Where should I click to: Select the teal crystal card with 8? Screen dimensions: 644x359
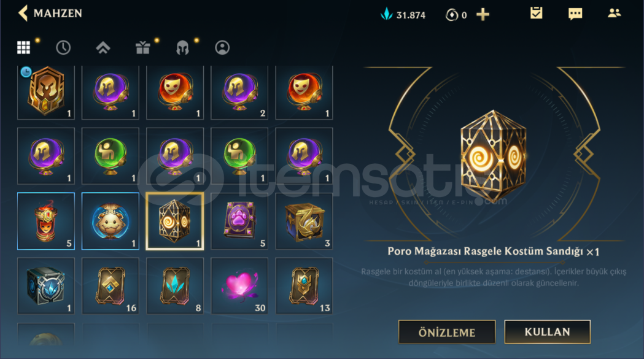click(x=175, y=286)
